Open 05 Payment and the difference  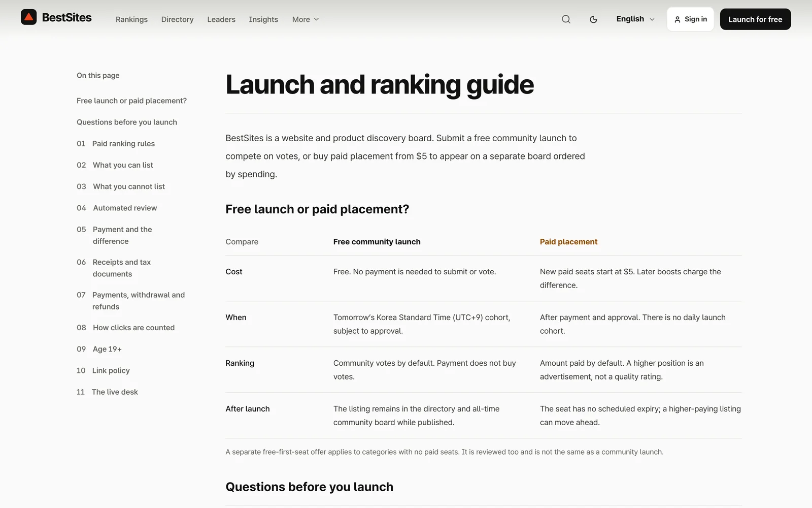coord(114,235)
